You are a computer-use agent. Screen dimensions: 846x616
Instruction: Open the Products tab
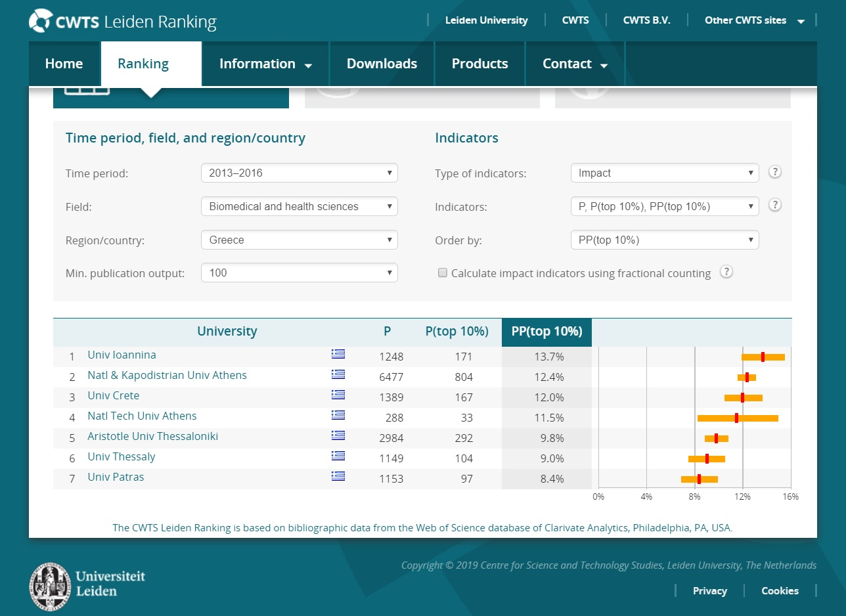480,64
